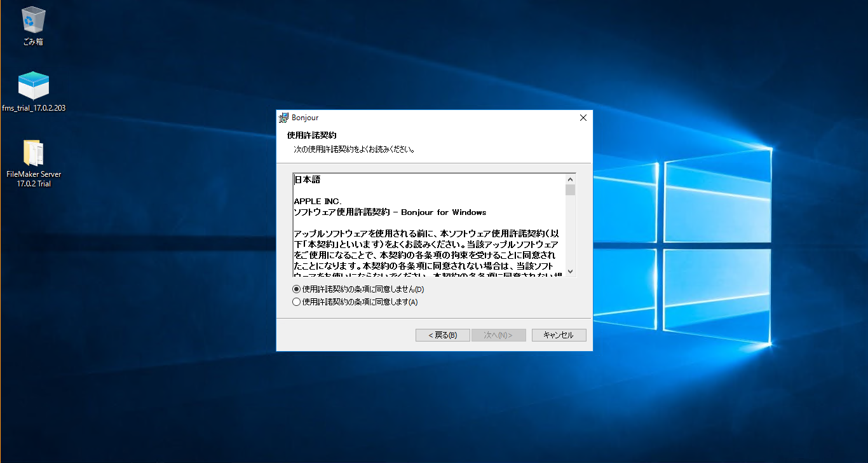
Task: Click the scrollbar thumb in license pane
Action: tap(570, 191)
